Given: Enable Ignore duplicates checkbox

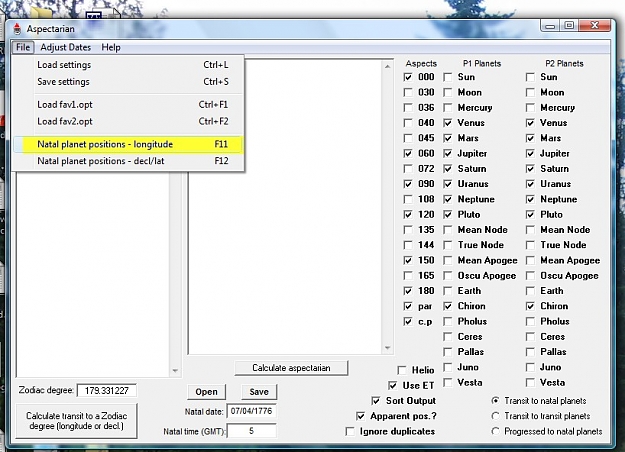Looking at the screenshot, I should click(x=350, y=431).
